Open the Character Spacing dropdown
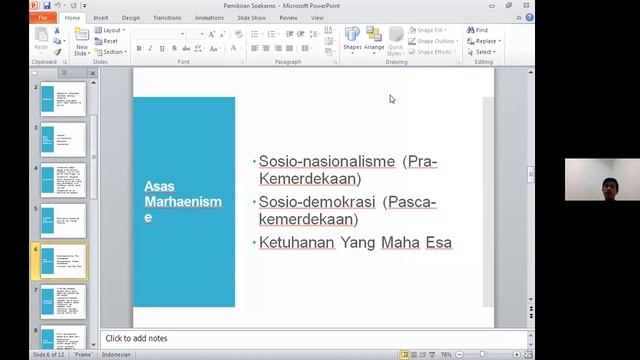Image resolution: width=640 pixels, height=360 pixels. [x=199, y=49]
